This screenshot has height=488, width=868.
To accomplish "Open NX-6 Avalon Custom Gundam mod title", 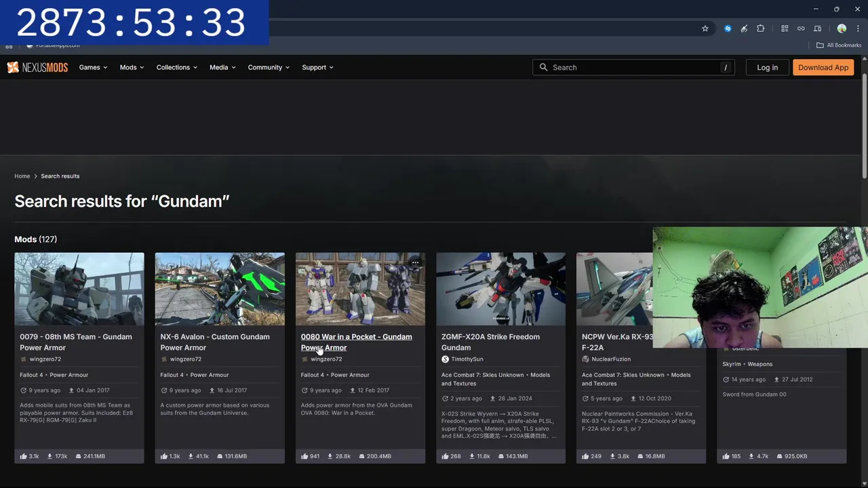I will coord(215,342).
